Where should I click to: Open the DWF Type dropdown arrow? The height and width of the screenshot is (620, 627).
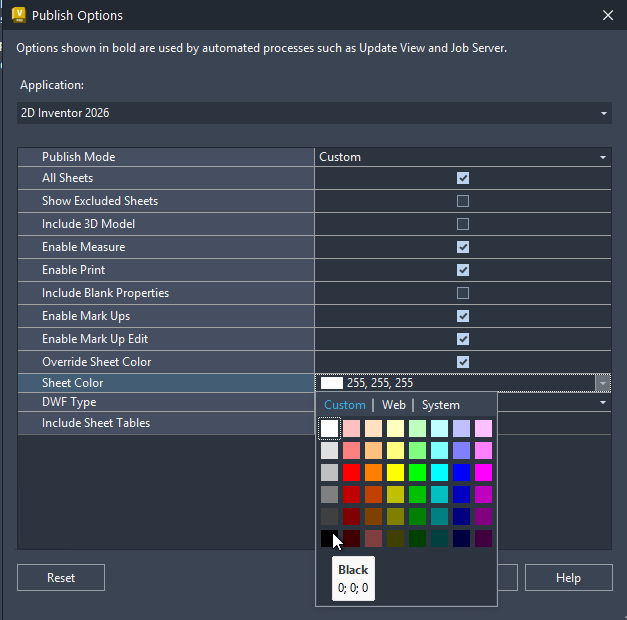pos(603,402)
